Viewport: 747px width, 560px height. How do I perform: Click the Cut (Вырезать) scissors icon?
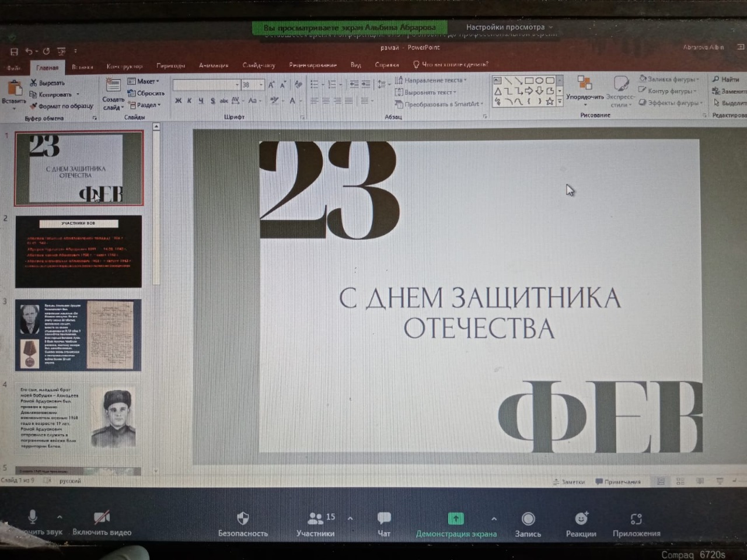[34, 83]
